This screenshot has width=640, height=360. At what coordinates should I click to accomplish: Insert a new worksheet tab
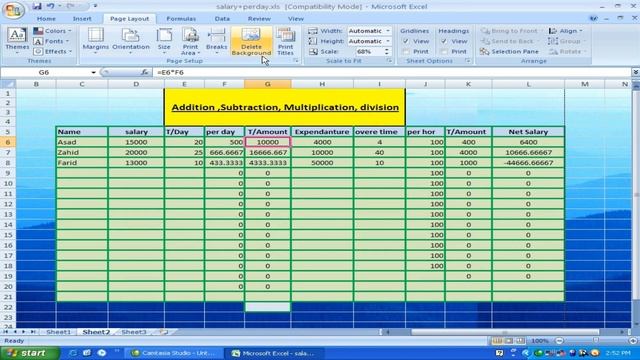pyautogui.click(x=164, y=332)
